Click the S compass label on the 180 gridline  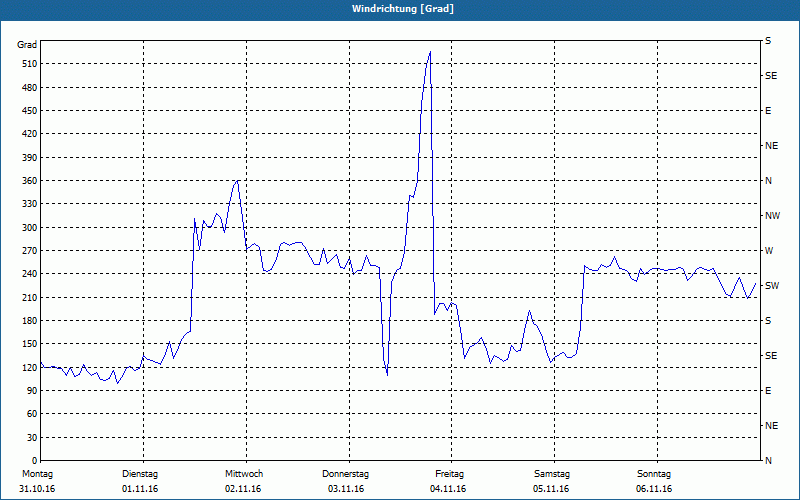[x=768, y=321]
